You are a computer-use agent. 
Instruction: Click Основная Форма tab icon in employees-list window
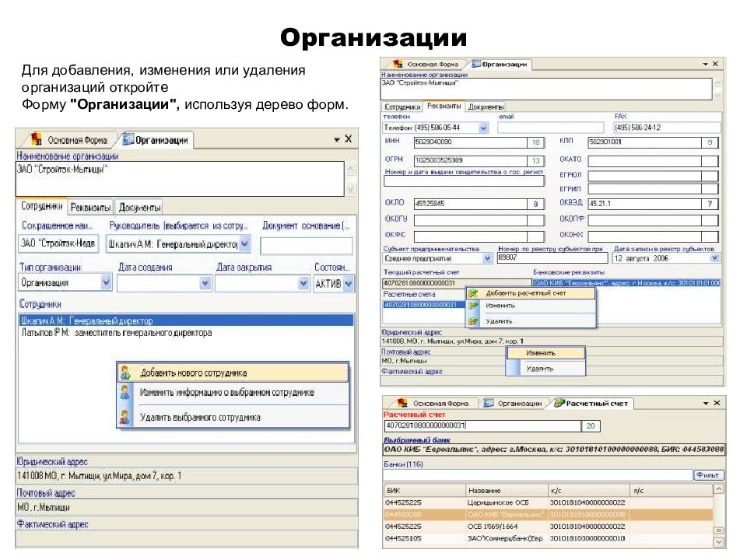coord(37,139)
